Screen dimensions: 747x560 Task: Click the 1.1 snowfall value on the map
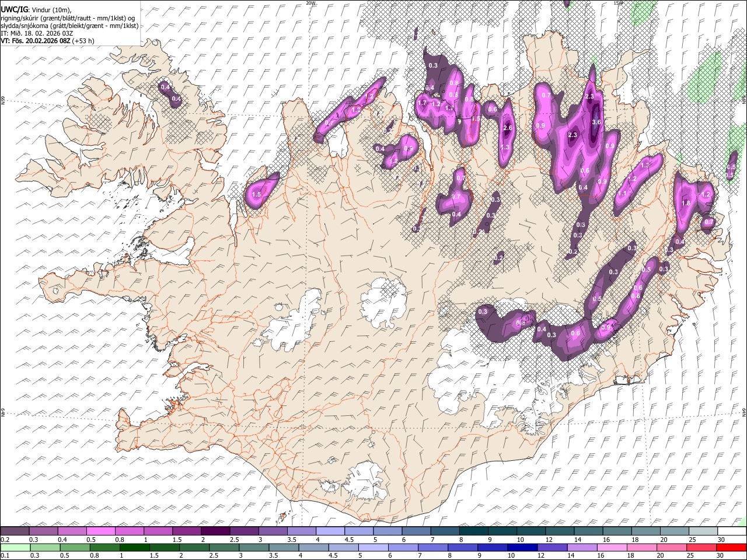coord(622,194)
